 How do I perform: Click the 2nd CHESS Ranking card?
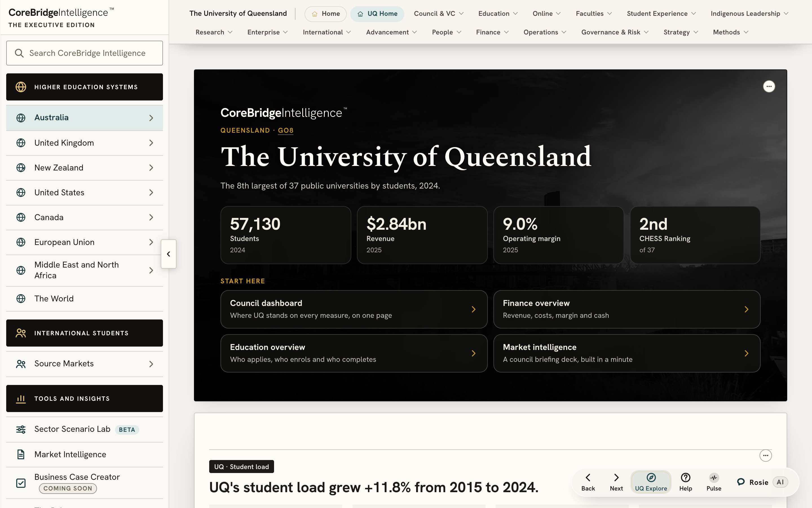click(695, 235)
